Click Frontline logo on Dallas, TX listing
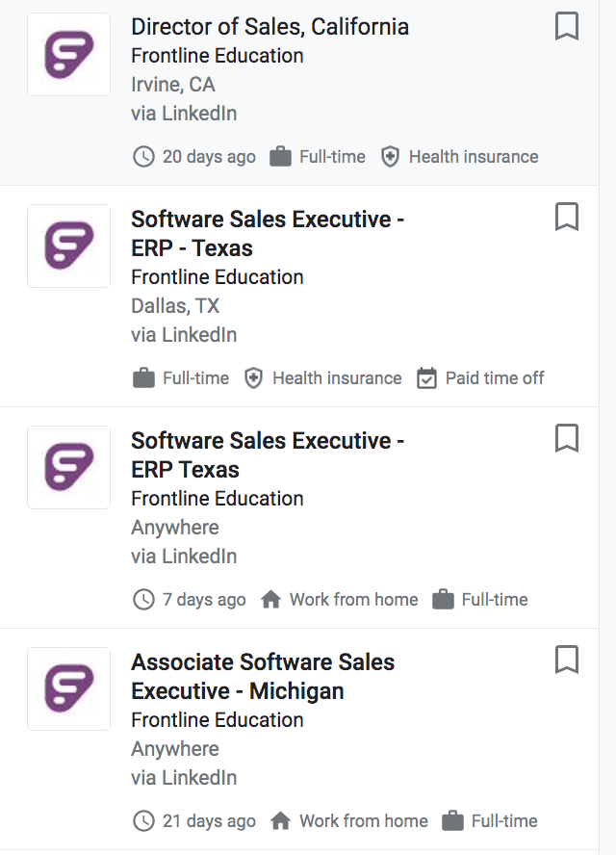The width and height of the screenshot is (616, 855). (x=68, y=246)
